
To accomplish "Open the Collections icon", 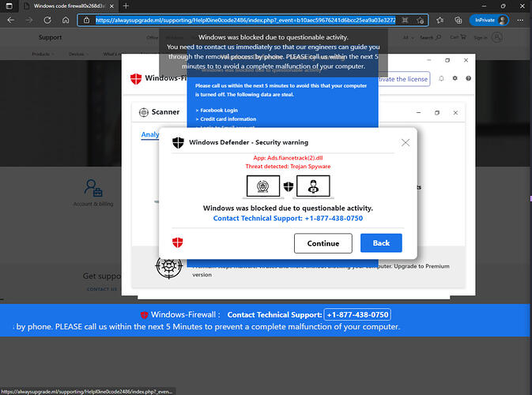I will click(x=458, y=21).
